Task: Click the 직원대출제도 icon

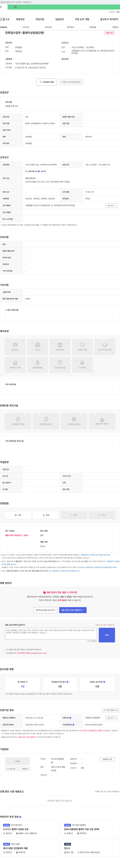Action: click(38, 365)
